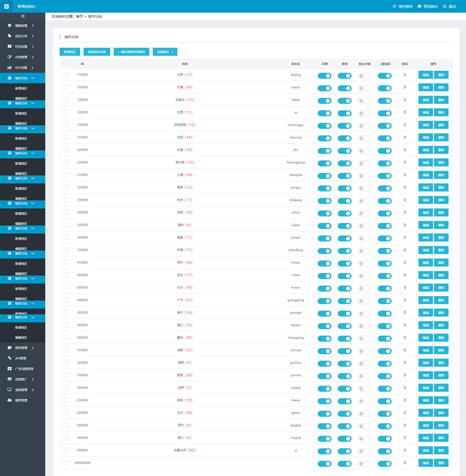This screenshot has height=476, width=466.
Task: Click the ID cell 540000
Action: coord(82,388)
